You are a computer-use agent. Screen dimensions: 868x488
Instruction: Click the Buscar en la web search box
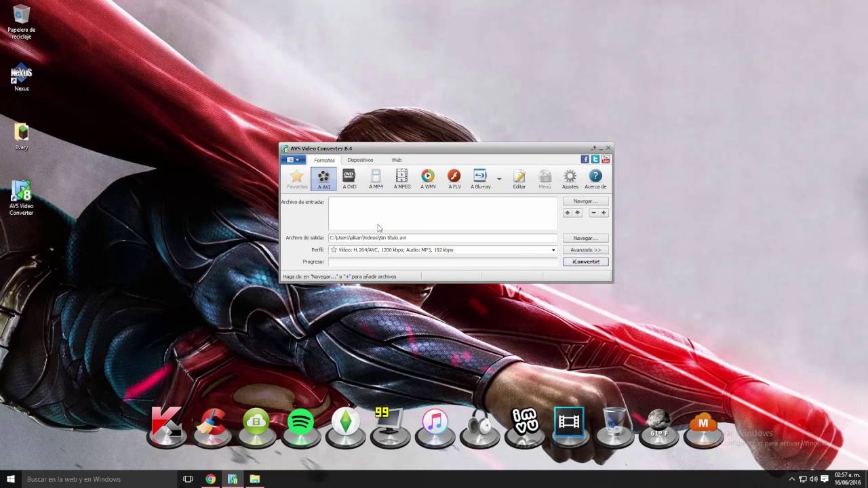98,479
